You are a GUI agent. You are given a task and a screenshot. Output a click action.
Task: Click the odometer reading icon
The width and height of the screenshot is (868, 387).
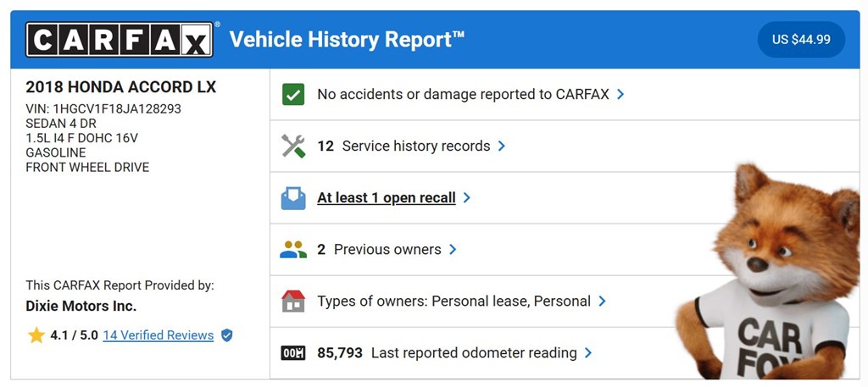(292, 353)
